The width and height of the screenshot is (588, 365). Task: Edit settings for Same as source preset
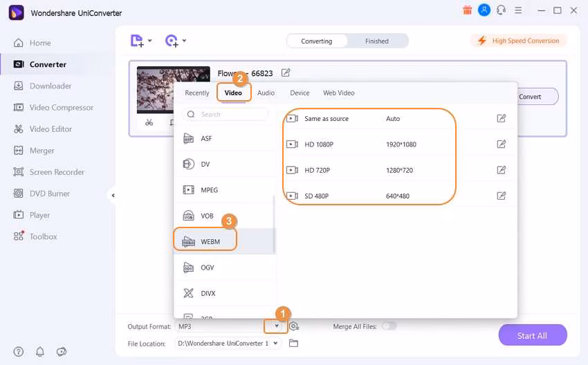tap(502, 119)
